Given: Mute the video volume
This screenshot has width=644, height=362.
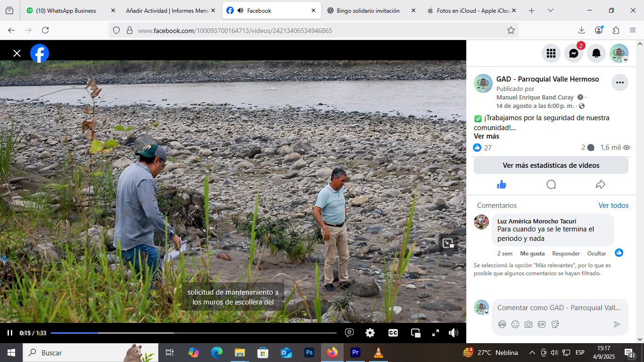Looking at the screenshot, I should (x=454, y=333).
